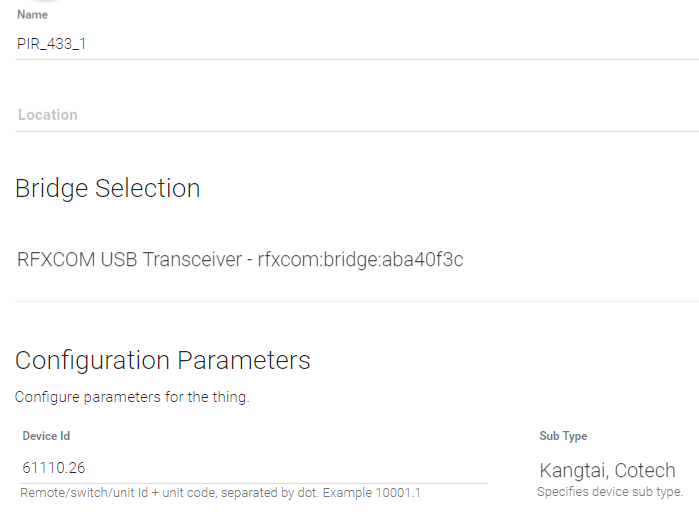Click the underline beneath the Name field

(x=350, y=59)
